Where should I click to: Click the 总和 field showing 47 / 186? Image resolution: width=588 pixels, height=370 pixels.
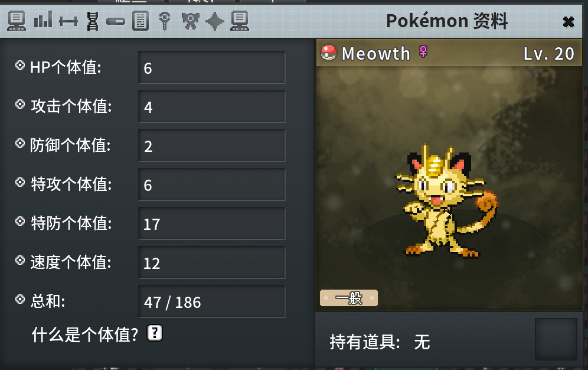click(x=212, y=301)
